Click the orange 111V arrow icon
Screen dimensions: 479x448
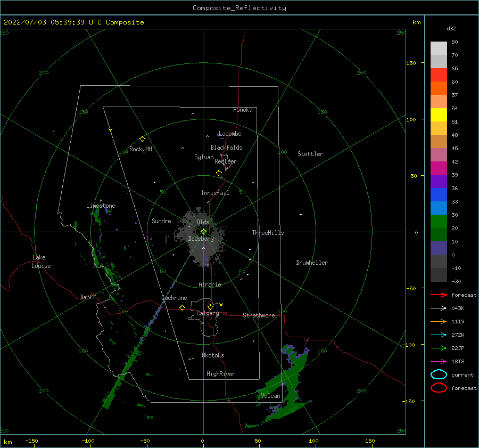click(439, 321)
